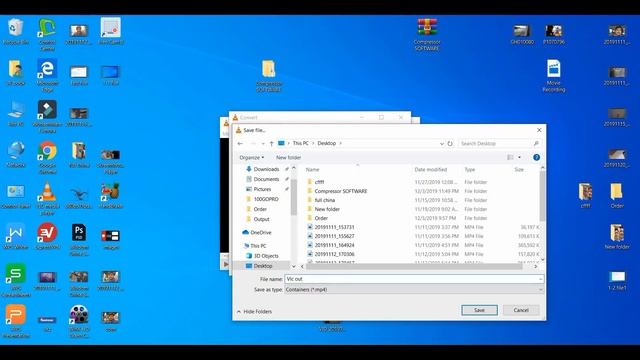The height and width of the screenshot is (360, 640).
Task: Click This PC in address path
Action: point(300,143)
